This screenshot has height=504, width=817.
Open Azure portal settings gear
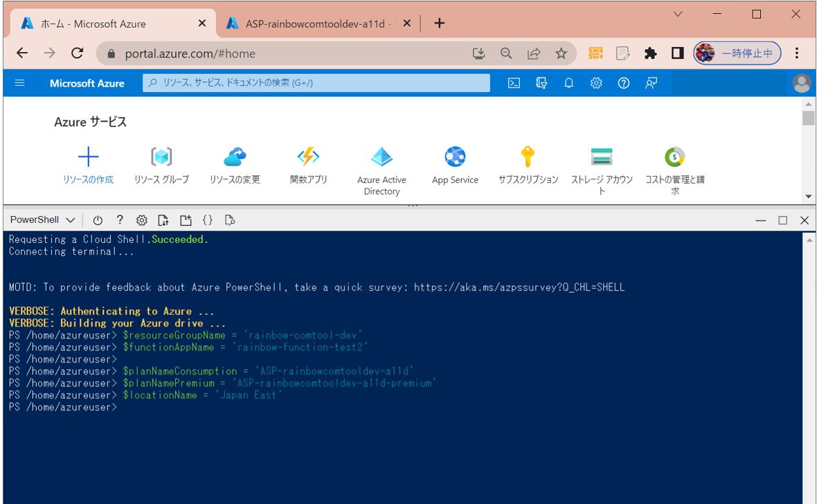click(596, 83)
